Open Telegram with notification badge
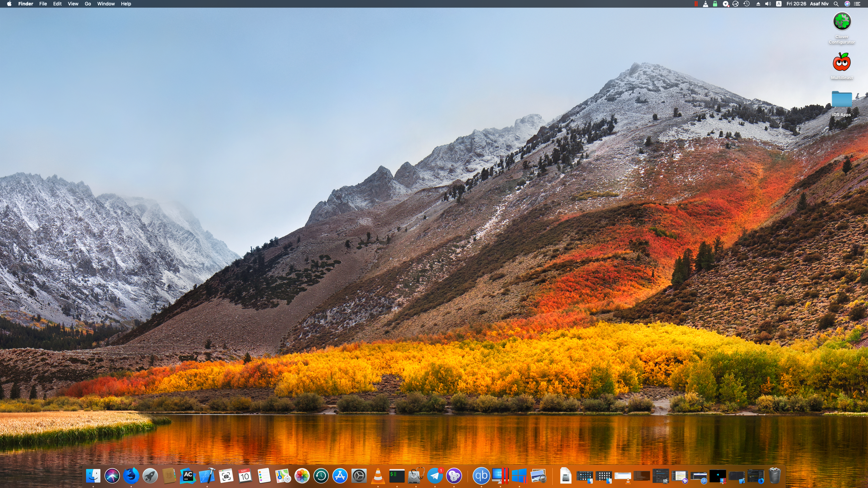The image size is (868, 488). tap(435, 476)
